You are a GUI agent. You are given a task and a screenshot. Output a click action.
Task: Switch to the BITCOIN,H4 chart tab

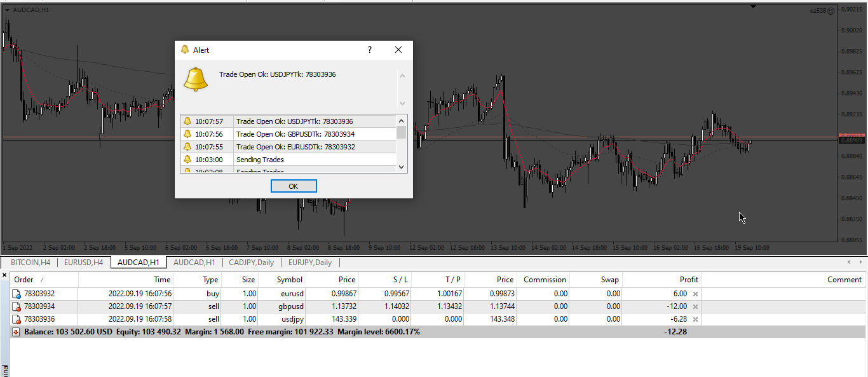click(x=31, y=263)
